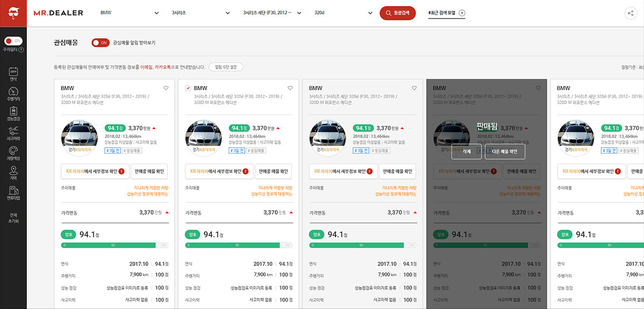Choose the 차량색상 color palette icon
This screenshot has width=644, height=309.
click(13, 153)
